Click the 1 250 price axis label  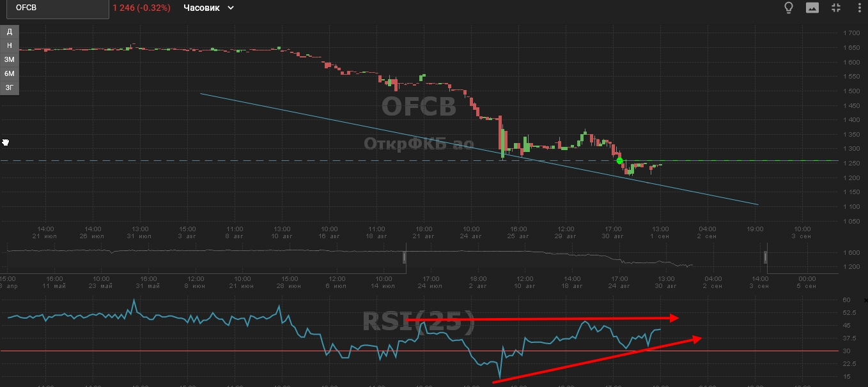click(851, 163)
